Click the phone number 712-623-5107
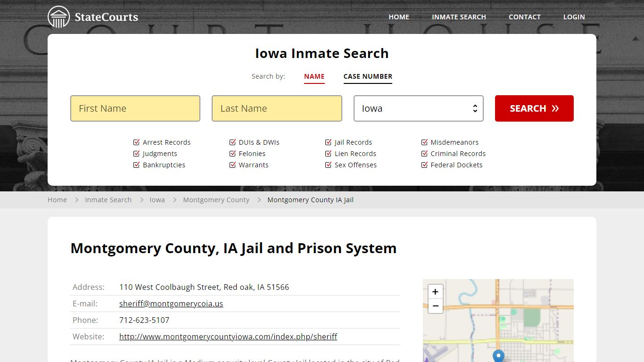 (x=144, y=320)
